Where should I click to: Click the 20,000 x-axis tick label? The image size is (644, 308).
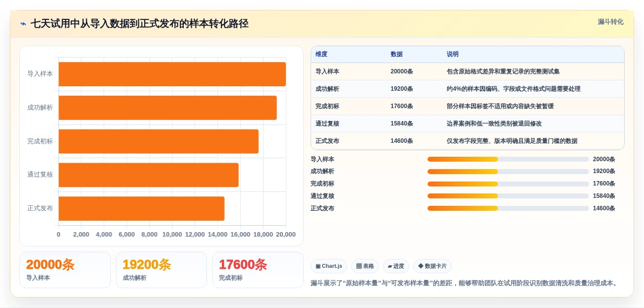pyautogui.click(x=286, y=235)
